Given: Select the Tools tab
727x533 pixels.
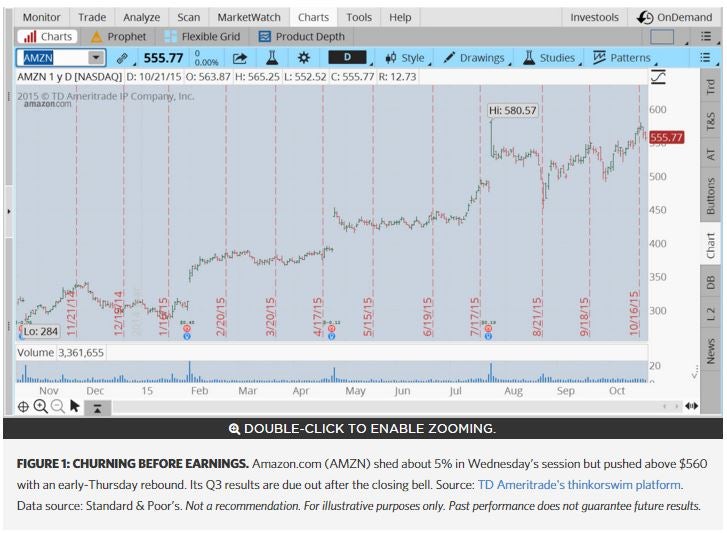Looking at the screenshot, I should (359, 17).
